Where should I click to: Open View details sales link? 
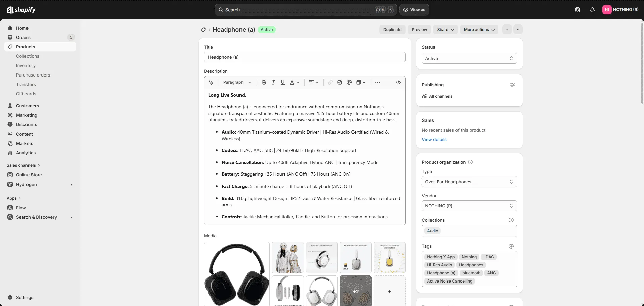[434, 139]
